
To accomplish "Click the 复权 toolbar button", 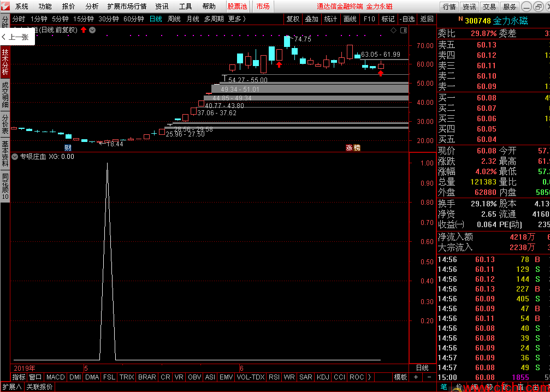I will click(293, 19).
